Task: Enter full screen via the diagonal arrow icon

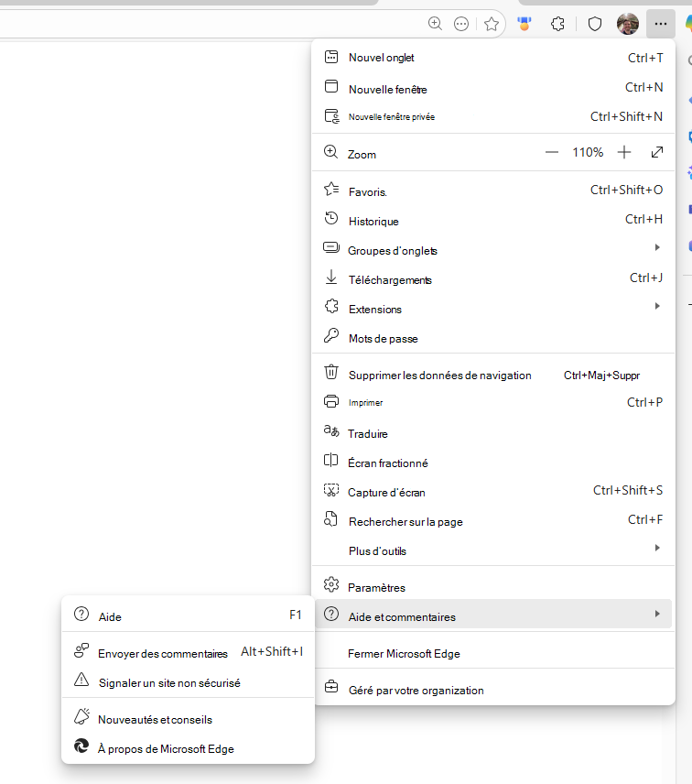Action: pyautogui.click(x=657, y=152)
